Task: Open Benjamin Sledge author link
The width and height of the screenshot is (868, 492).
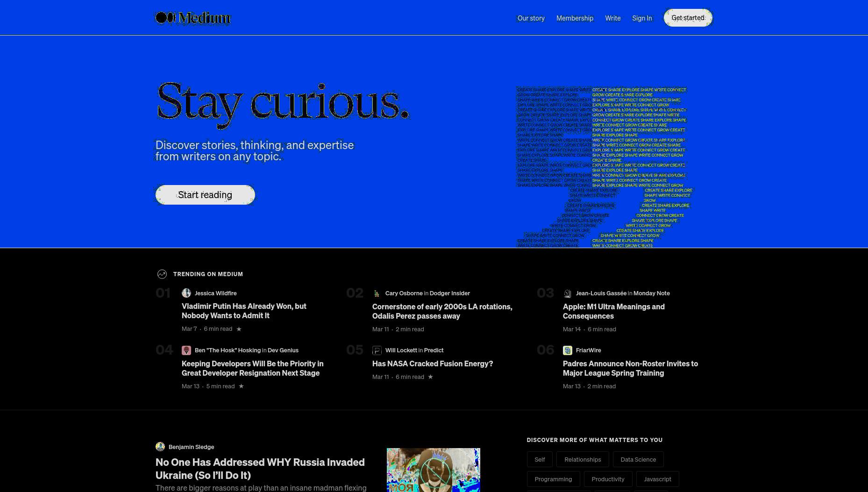Action: coord(191,447)
